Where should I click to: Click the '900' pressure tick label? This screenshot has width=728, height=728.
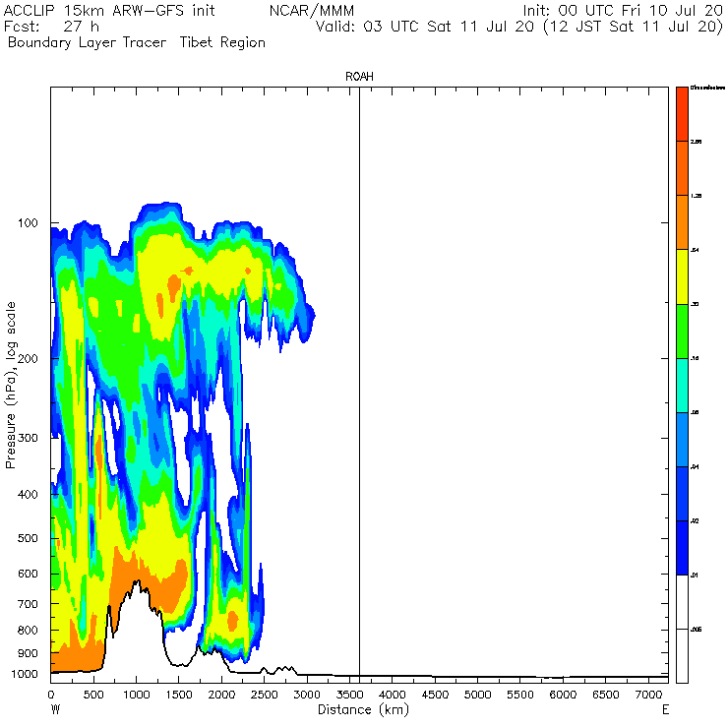pos(28,653)
